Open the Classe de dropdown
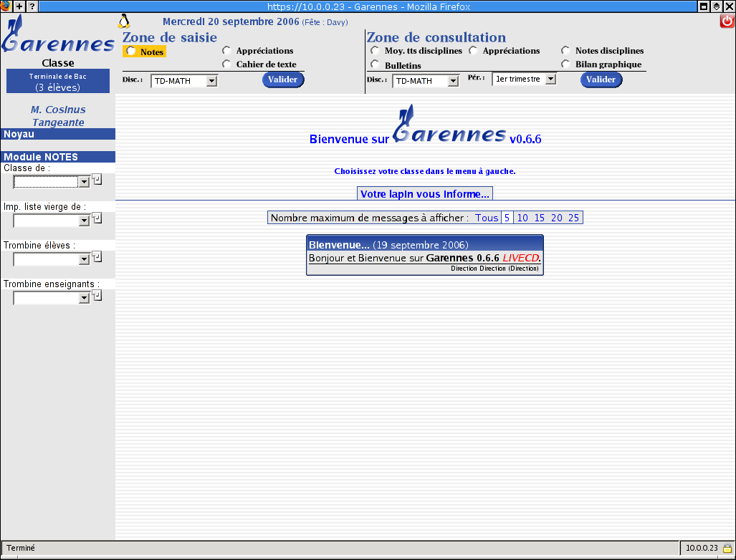The width and height of the screenshot is (736, 560). 51,182
